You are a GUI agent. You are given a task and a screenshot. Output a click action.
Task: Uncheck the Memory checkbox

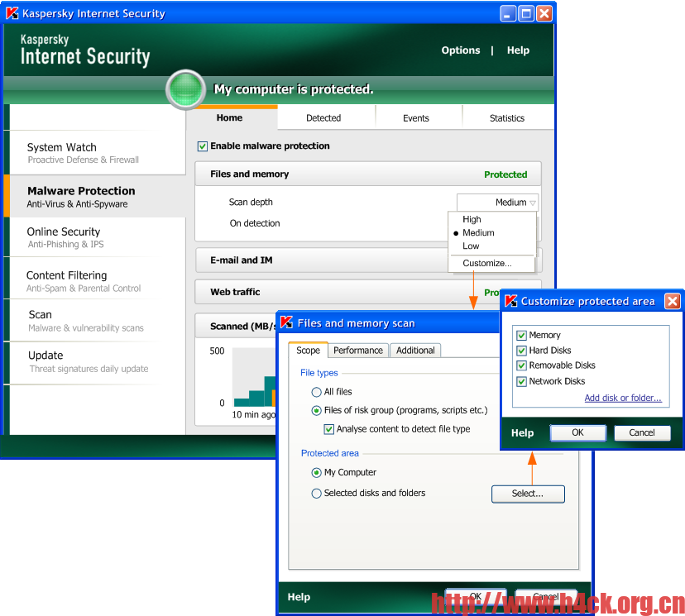click(x=521, y=335)
